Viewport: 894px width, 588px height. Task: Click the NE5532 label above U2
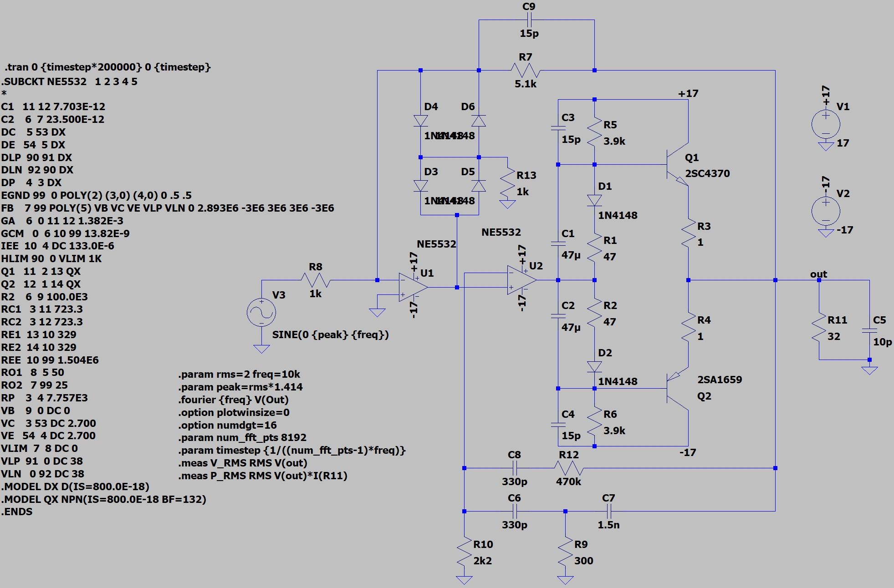tap(501, 232)
